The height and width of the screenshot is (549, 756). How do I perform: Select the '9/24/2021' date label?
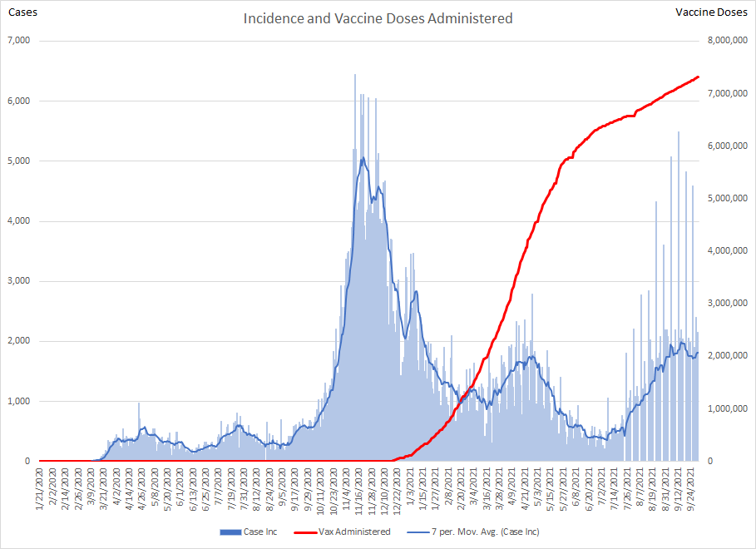[690, 487]
